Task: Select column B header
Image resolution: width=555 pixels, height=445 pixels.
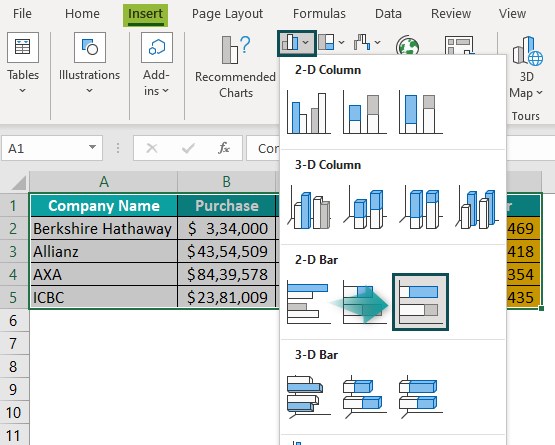Action: tap(227, 182)
